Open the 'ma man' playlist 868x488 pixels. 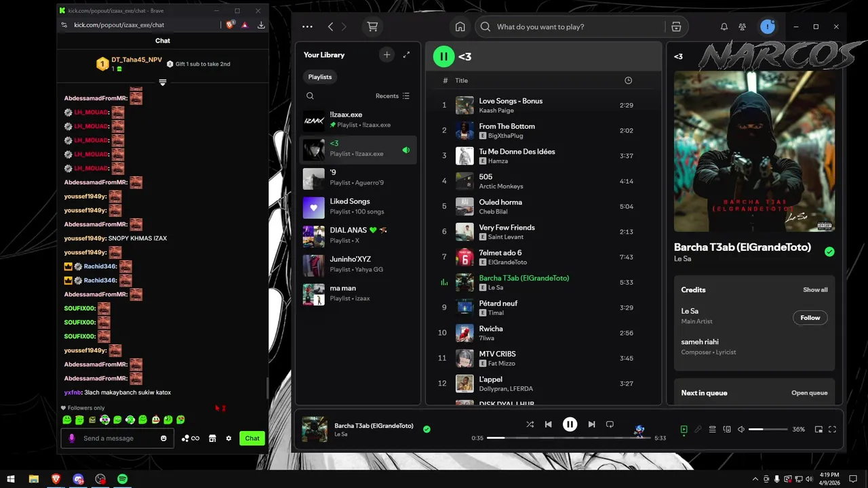[358, 293]
